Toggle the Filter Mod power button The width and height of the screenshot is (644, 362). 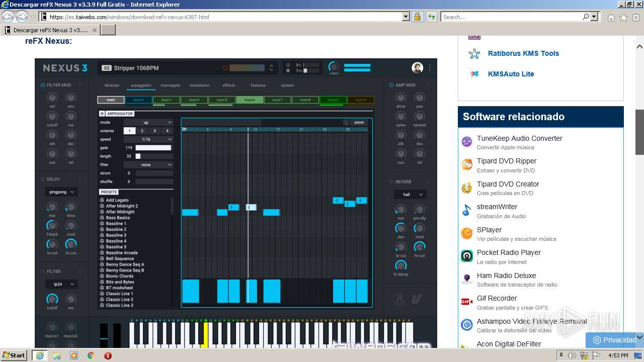point(43,85)
